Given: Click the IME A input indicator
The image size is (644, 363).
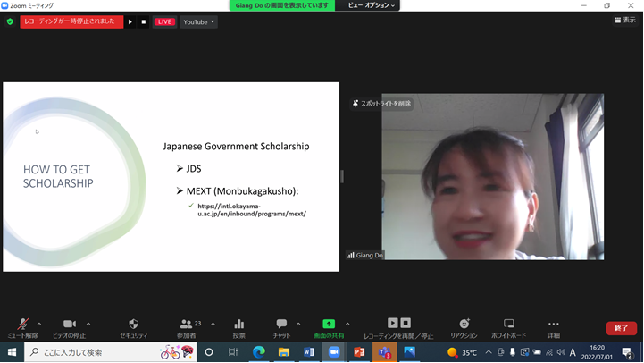Looking at the screenshot, I should [573, 352].
